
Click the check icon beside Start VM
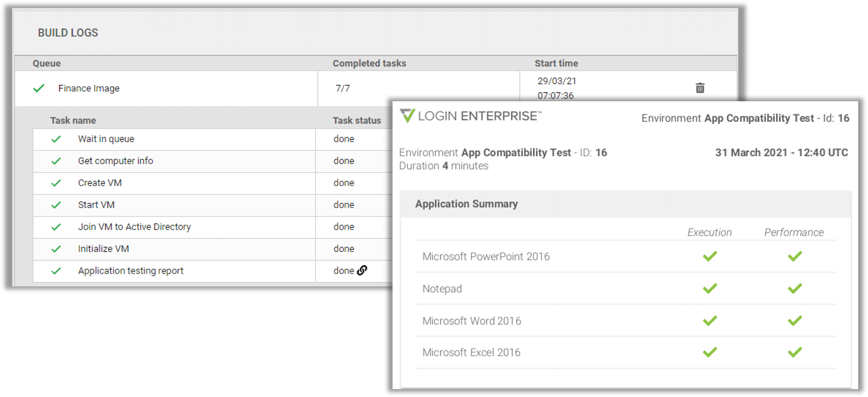tap(56, 205)
